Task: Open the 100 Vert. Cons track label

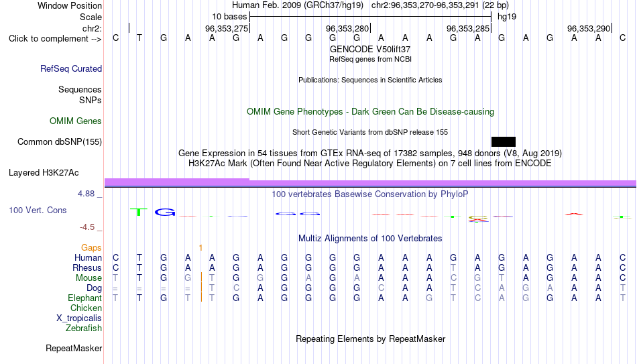Action: tap(38, 210)
